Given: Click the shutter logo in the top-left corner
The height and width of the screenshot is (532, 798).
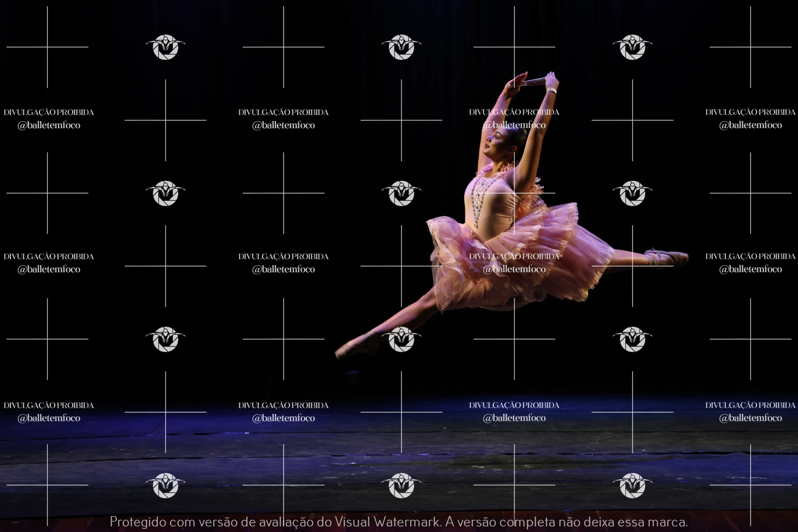Looking at the screenshot, I should (x=166, y=47).
